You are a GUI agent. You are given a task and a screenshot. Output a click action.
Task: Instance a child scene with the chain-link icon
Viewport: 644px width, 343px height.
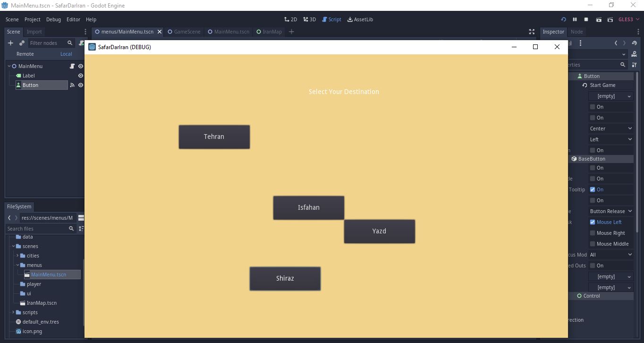pos(22,43)
